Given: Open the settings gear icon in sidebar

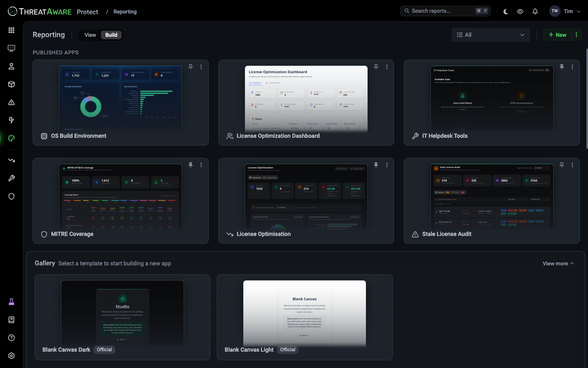Looking at the screenshot, I should click(11, 356).
